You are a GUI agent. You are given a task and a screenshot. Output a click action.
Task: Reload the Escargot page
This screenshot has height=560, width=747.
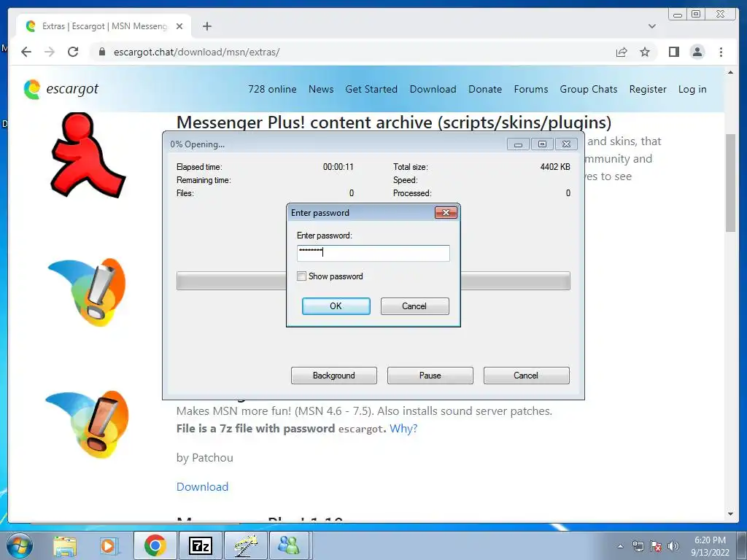(73, 52)
